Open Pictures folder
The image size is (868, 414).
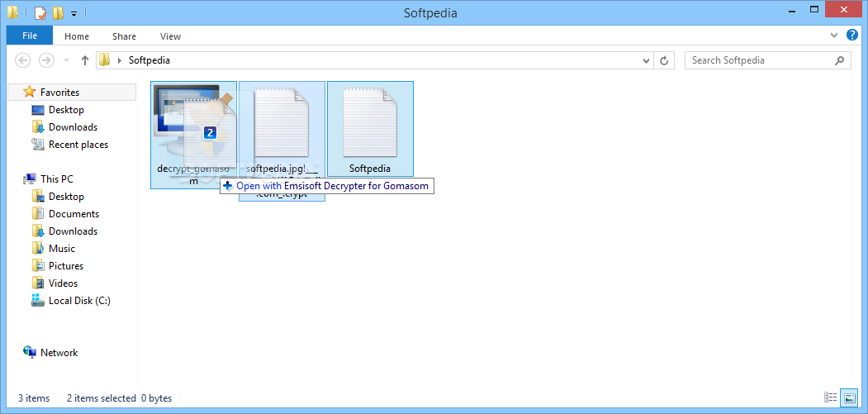(x=66, y=266)
